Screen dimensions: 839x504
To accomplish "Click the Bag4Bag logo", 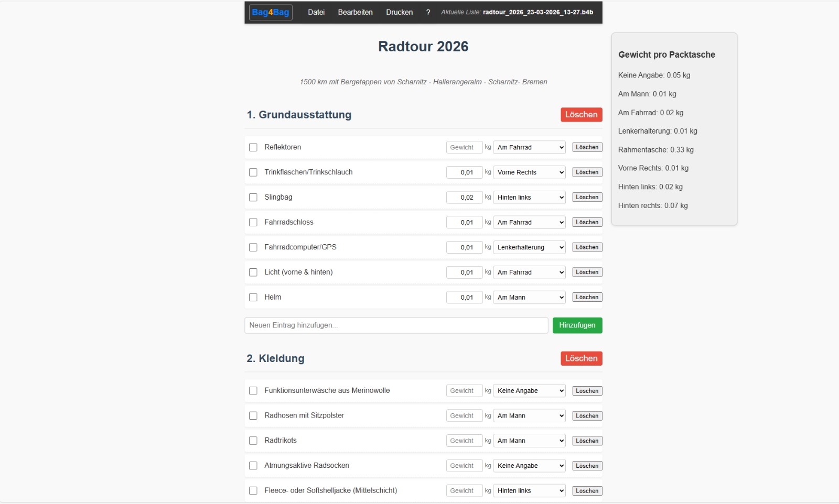I will (x=270, y=12).
